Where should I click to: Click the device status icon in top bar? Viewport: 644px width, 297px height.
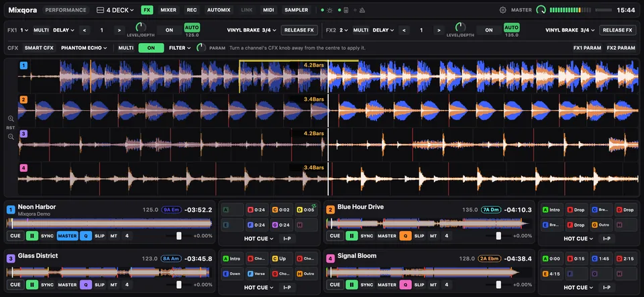pyautogui.click(x=346, y=10)
